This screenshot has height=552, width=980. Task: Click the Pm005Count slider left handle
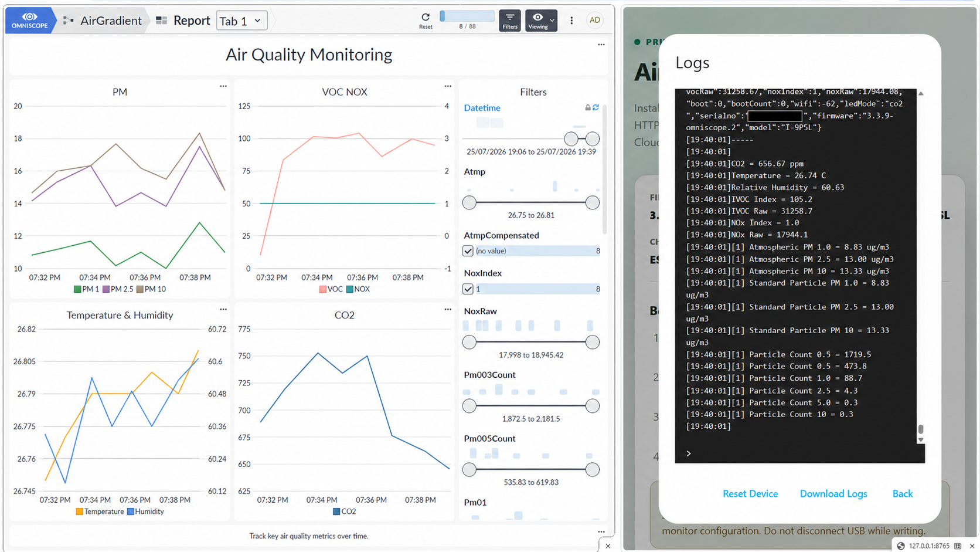click(x=469, y=469)
